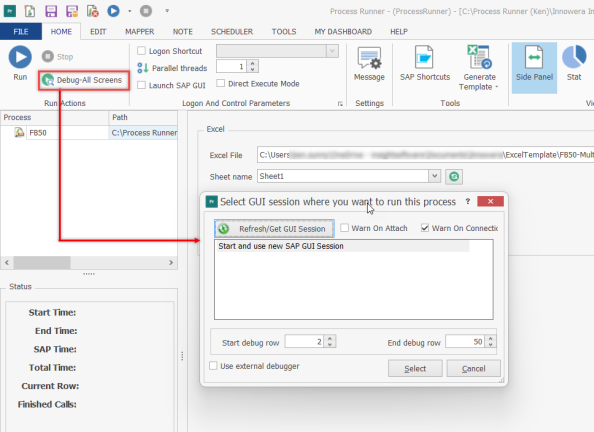
Task: Open the HELP ribbon tab
Action: [399, 31]
